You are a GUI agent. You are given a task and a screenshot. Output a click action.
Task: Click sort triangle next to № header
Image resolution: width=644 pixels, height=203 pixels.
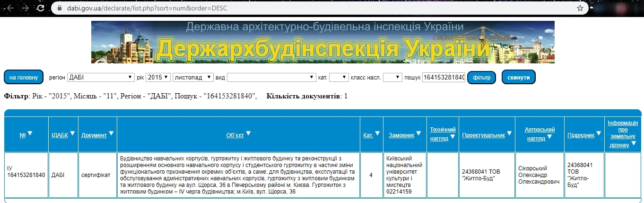click(30, 133)
